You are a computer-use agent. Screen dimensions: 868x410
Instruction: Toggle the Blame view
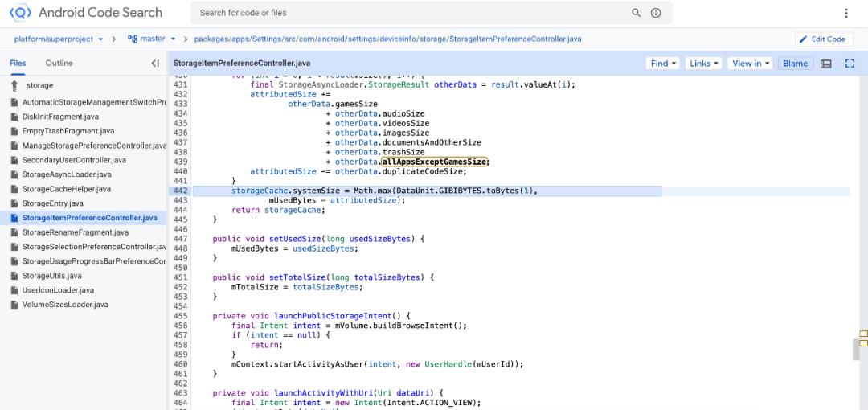coord(795,64)
